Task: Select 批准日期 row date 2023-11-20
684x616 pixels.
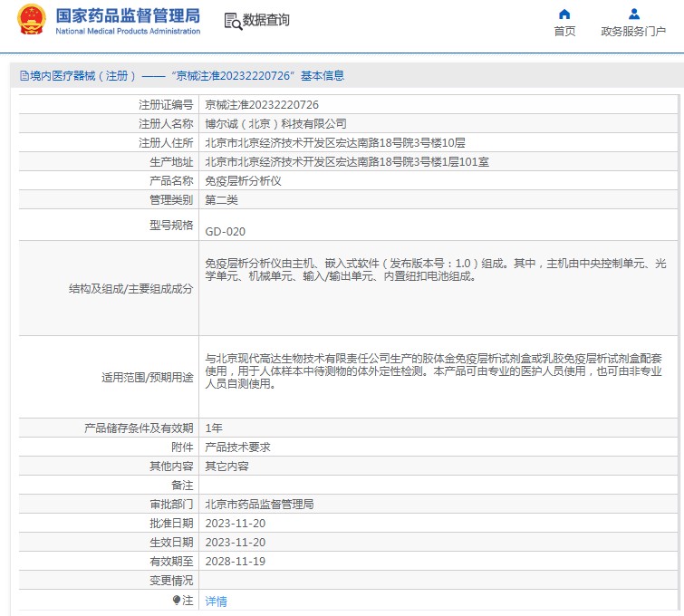Action: (236, 524)
